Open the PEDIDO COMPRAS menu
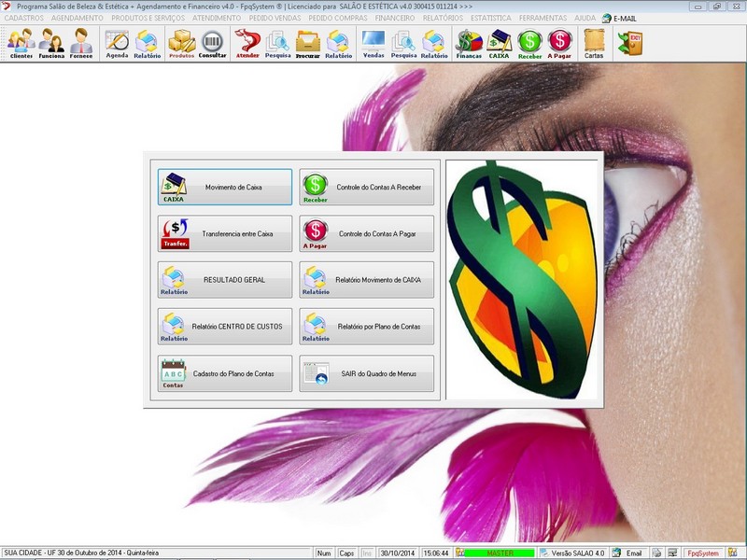747x560 pixels. pos(338,18)
